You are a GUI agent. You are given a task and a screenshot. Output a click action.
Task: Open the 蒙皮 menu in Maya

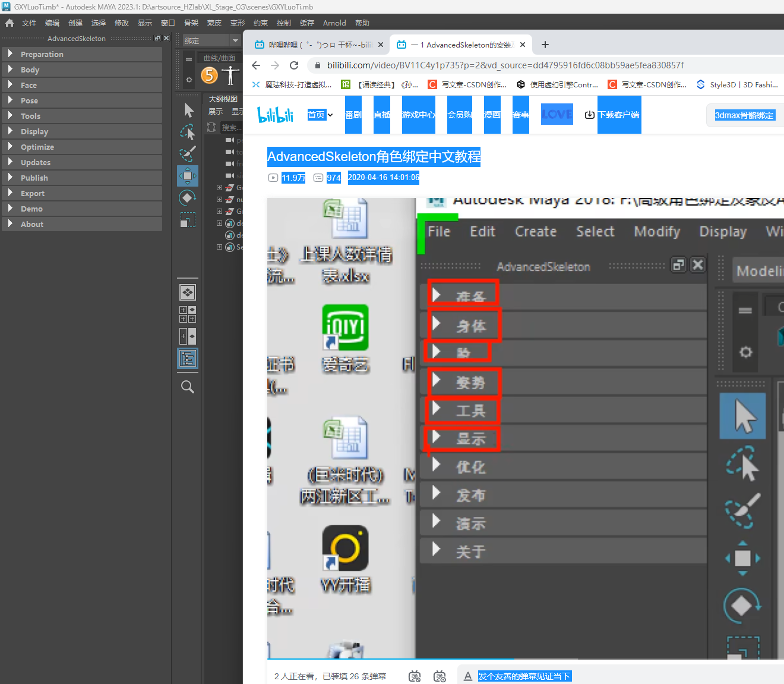click(214, 23)
